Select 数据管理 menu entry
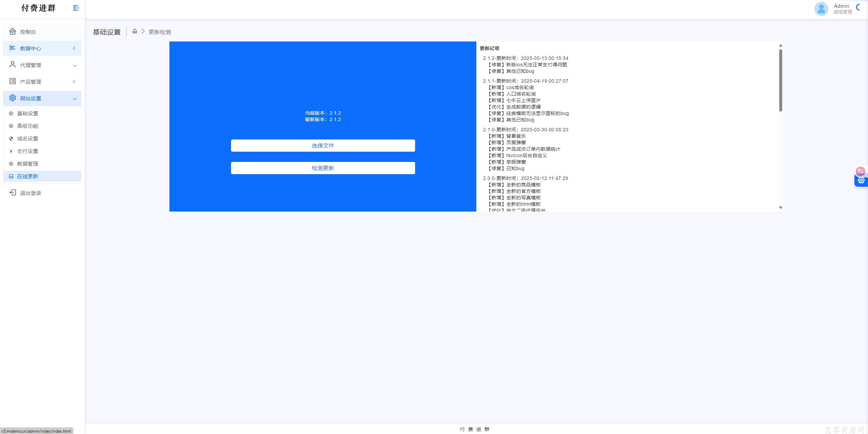This screenshot has height=434, width=868. 28,164
